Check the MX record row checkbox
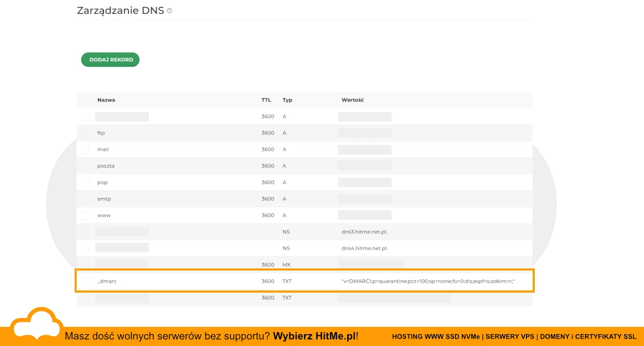Image resolution: width=644 pixels, height=346 pixels. point(85,264)
